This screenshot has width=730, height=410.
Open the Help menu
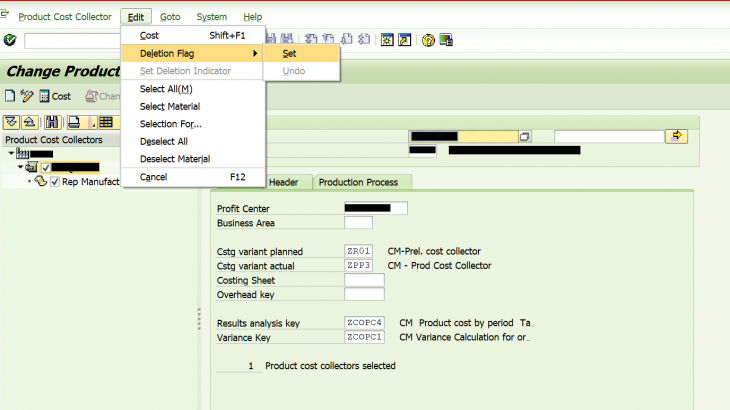tap(252, 17)
